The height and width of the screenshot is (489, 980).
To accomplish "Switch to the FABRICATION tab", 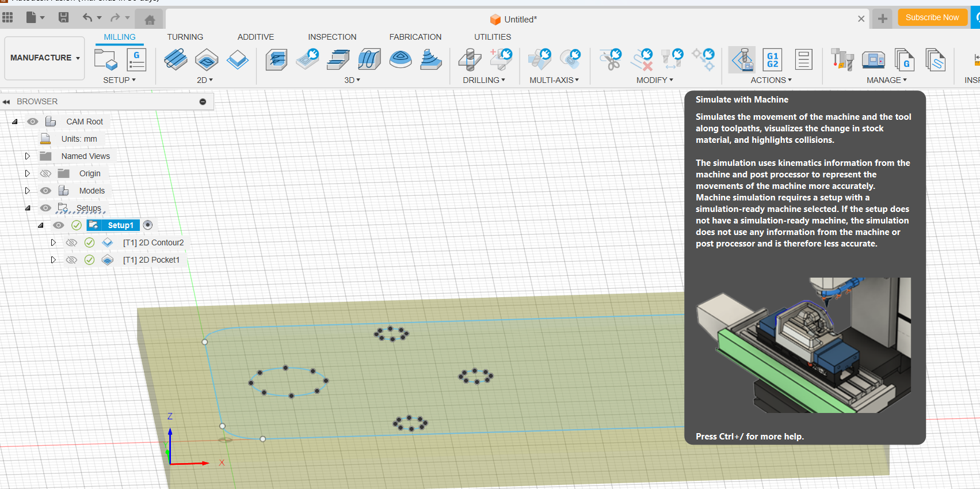I will pos(415,37).
